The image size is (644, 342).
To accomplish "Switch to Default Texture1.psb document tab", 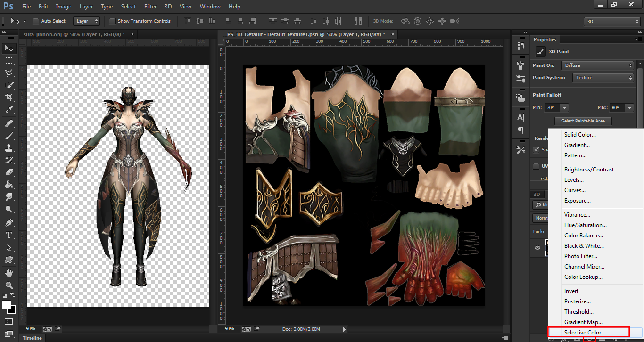I will (304, 34).
